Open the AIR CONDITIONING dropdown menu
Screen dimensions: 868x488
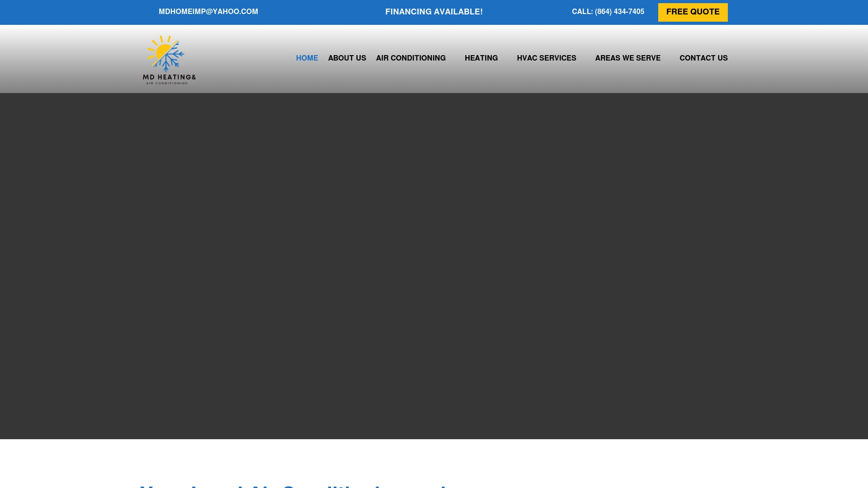click(410, 58)
